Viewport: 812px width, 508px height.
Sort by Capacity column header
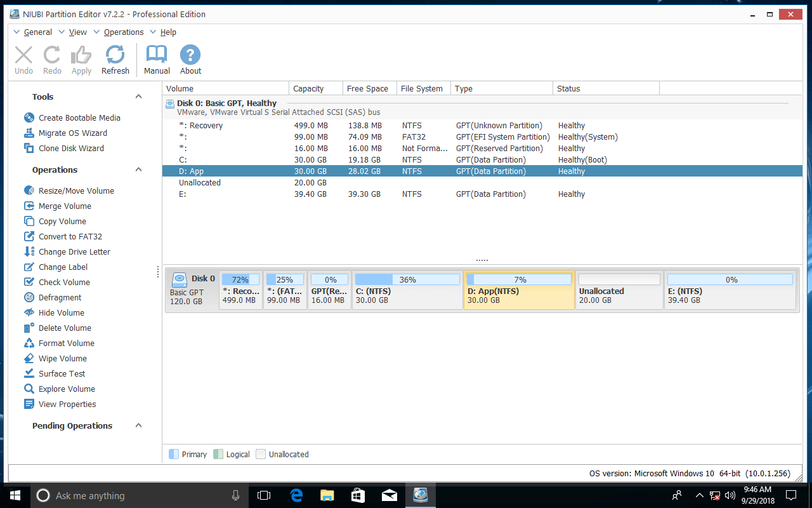[316, 88]
